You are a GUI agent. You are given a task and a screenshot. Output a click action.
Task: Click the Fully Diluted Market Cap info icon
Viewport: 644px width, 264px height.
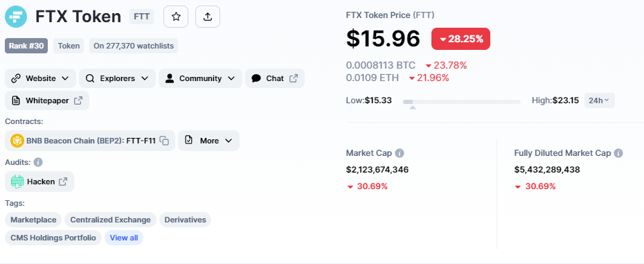[618, 153]
